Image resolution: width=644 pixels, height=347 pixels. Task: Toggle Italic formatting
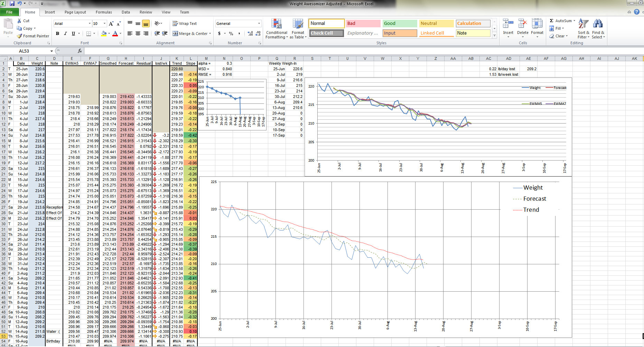(65, 34)
